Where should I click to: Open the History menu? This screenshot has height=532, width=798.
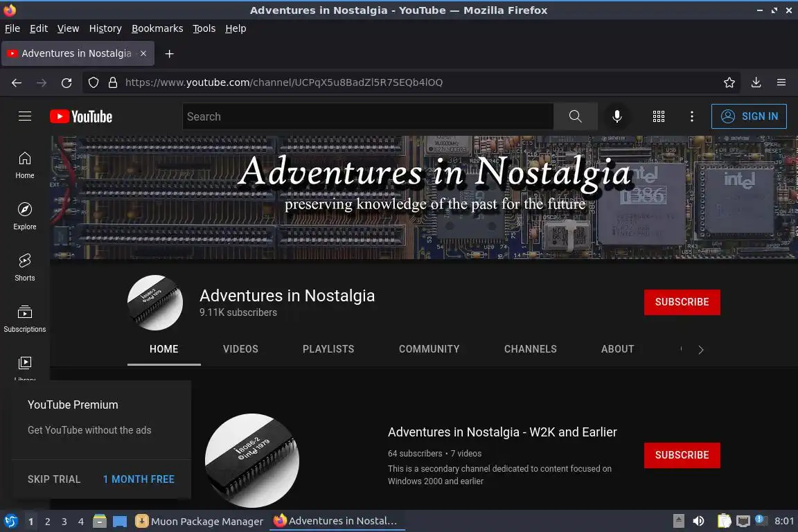pos(105,28)
